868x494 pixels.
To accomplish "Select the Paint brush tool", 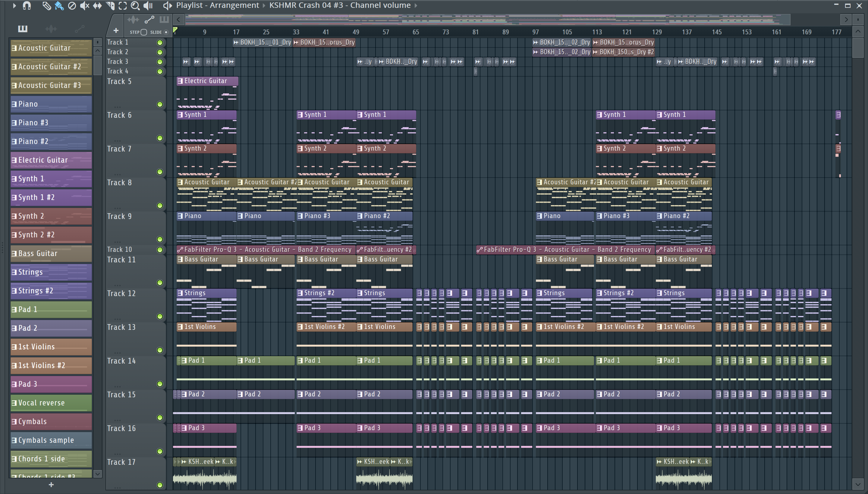I will click(59, 5).
